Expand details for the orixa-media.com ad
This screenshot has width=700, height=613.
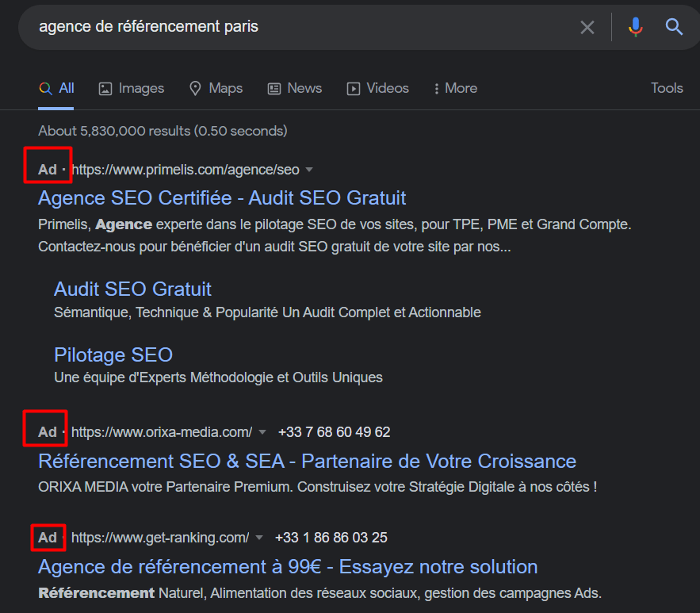(x=262, y=432)
